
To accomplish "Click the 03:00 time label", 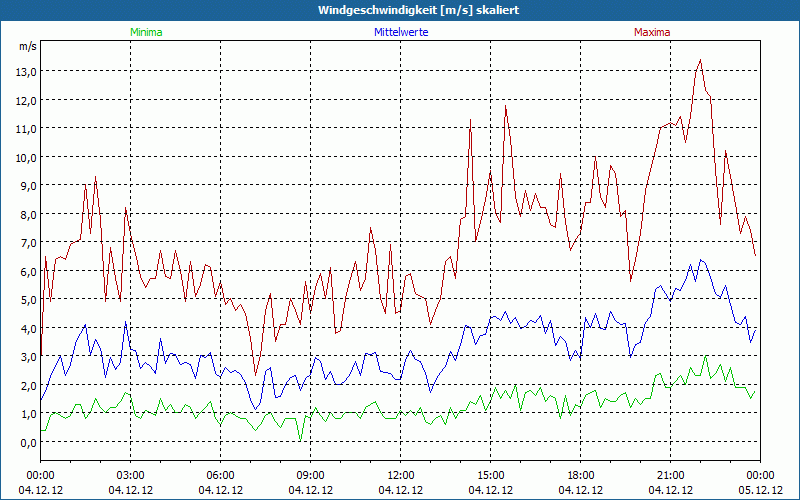I will [x=131, y=476].
